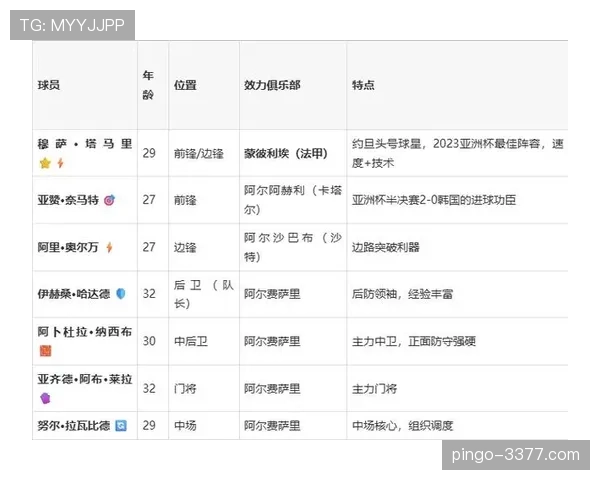Click the text 后防领袖，经验丰富

click(x=403, y=294)
